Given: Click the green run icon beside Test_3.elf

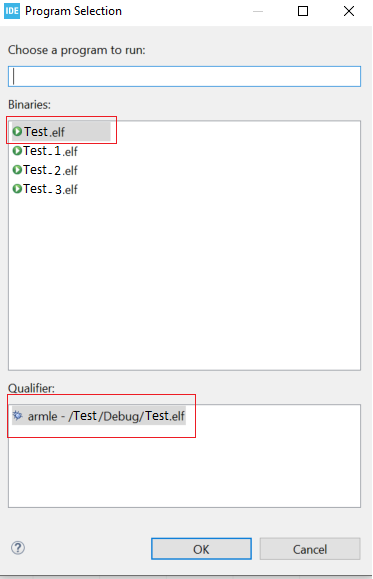Looking at the screenshot, I should [17, 189].
